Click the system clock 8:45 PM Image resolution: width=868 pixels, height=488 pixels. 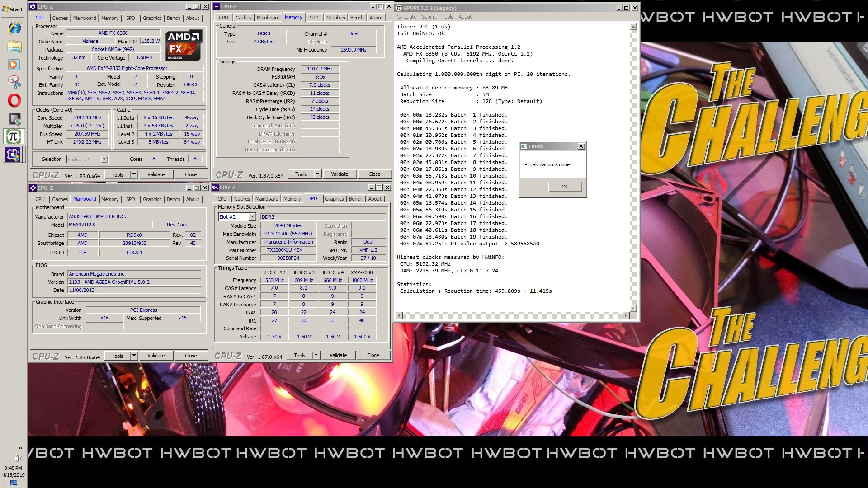pos(13,468)
